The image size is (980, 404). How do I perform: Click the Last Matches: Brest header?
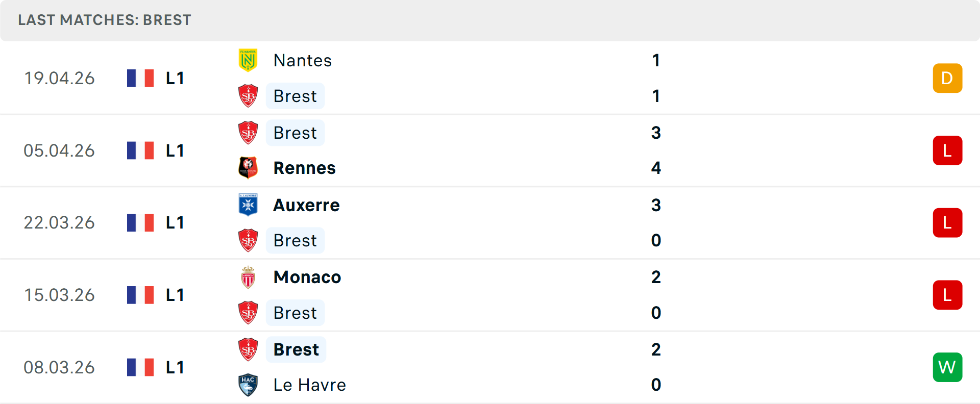(105, 20)
